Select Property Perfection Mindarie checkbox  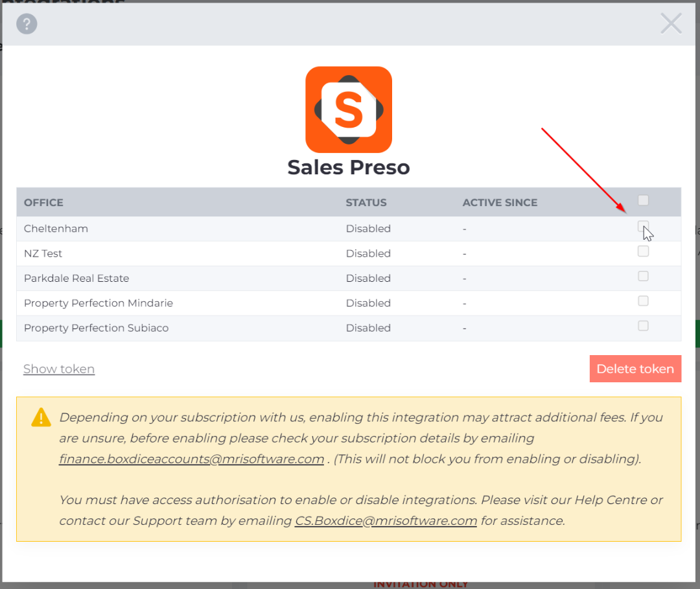point(644,301)
